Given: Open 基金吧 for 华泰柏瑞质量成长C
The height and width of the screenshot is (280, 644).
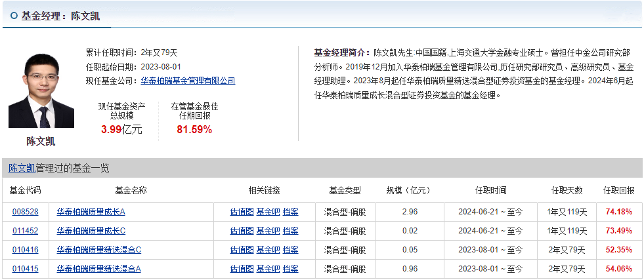Looking at the screenshot, I should coord(268,231).
